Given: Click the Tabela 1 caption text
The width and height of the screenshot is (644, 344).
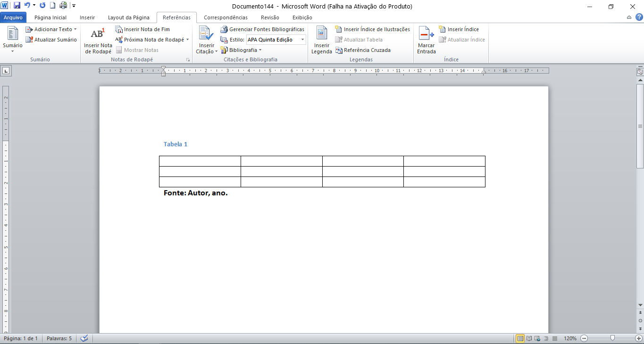Looking at the screenshot, I should coord(176,144).
